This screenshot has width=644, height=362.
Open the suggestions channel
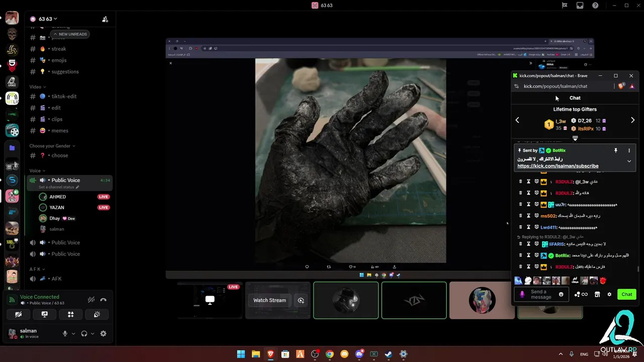(70, 72)
